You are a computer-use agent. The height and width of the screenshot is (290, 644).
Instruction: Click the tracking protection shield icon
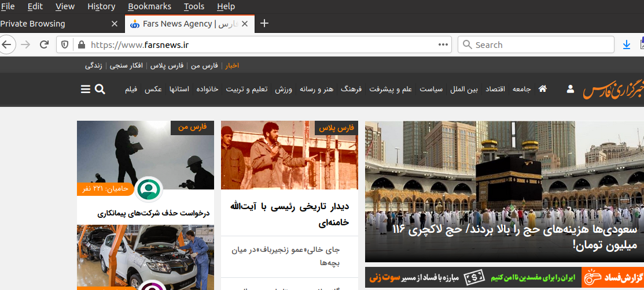[x=65, y=44]
